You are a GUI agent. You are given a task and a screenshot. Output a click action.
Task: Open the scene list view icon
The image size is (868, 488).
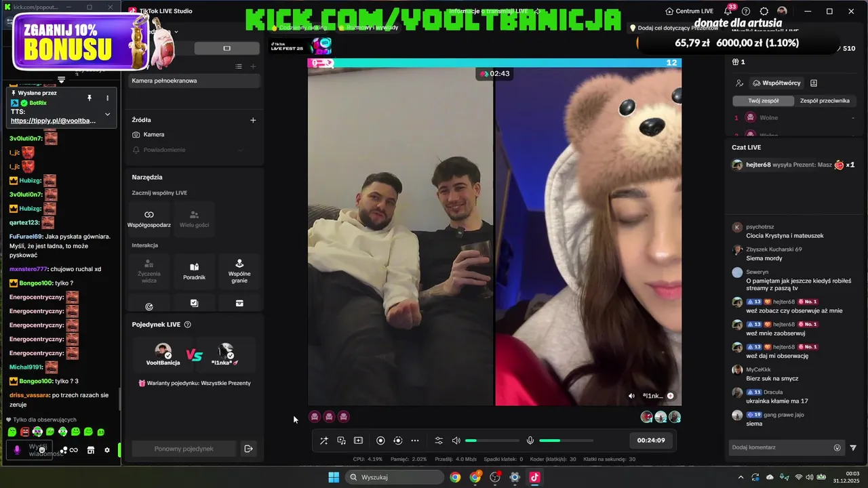tap(239, 66)
